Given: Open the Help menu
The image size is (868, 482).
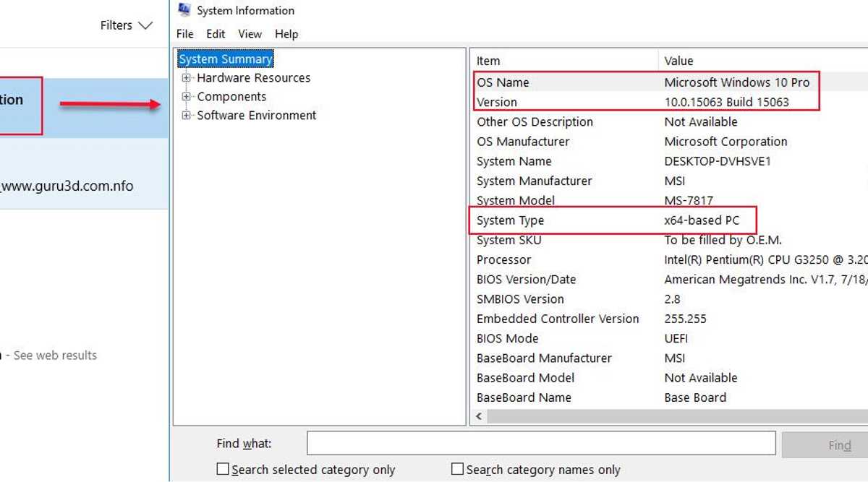Looking at the screenshot, I should 286,33.
